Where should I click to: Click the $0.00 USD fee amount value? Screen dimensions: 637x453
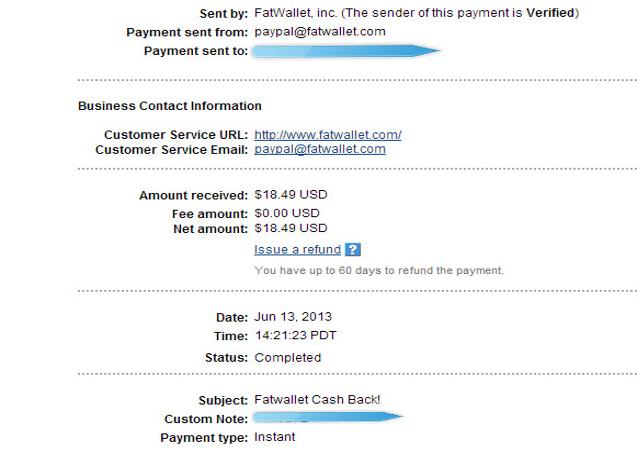tap(287, 213)
